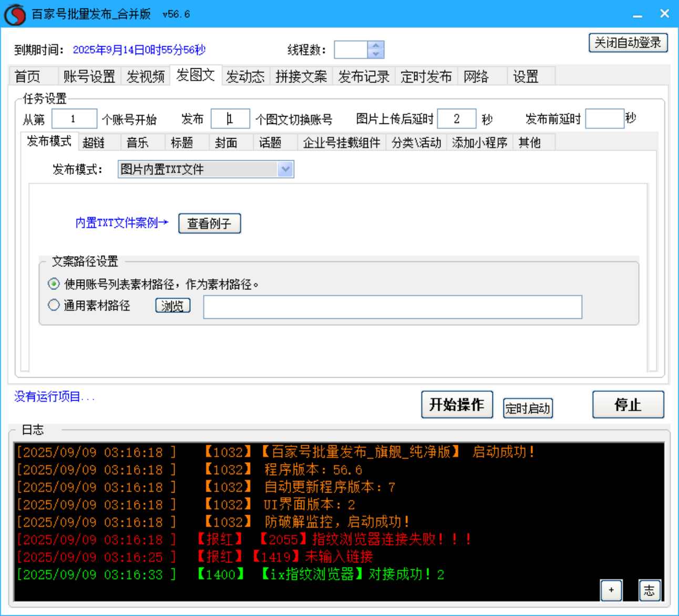Image resolution: width=679 pixels, height=616 pixels.
Task: Click the 停止 button
Action: tap(627, 405)
